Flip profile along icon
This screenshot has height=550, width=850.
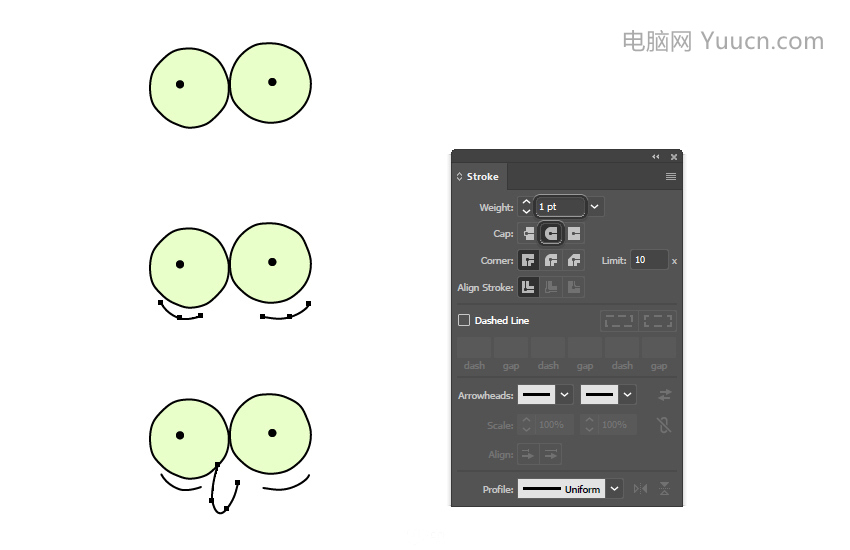pyautogui.click(x=640, y=489)
